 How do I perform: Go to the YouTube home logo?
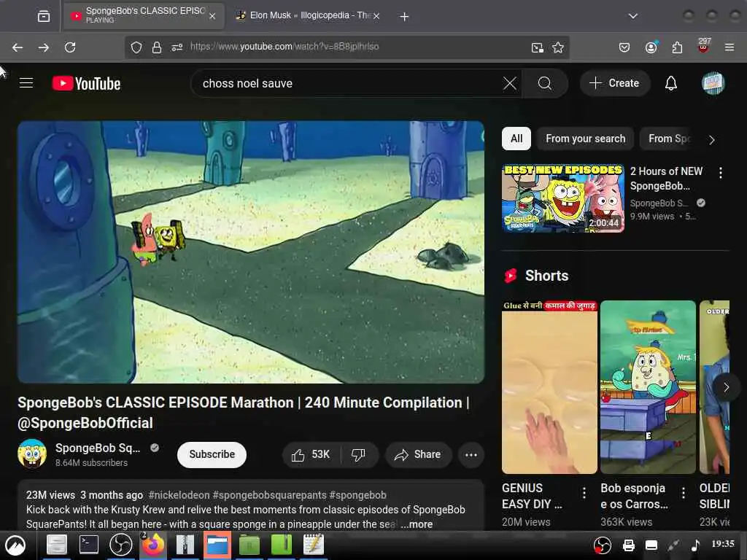pyautogui.click(x=86, y=84)
